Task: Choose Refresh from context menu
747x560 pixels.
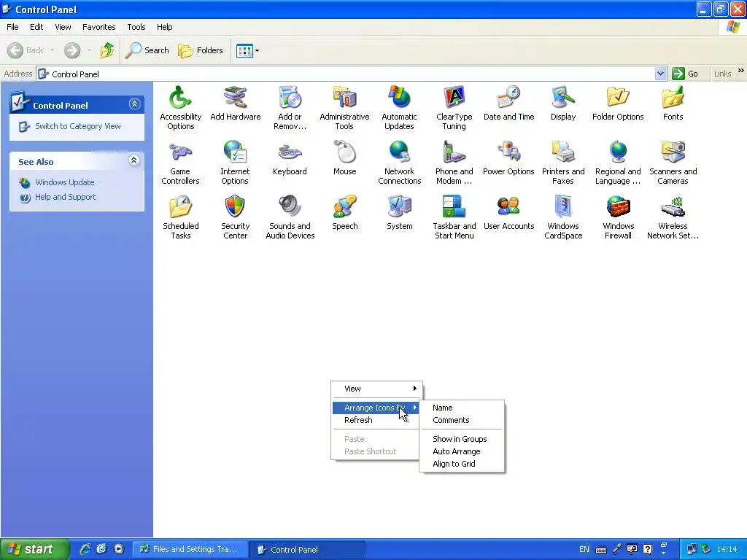Action: (358, 420)
